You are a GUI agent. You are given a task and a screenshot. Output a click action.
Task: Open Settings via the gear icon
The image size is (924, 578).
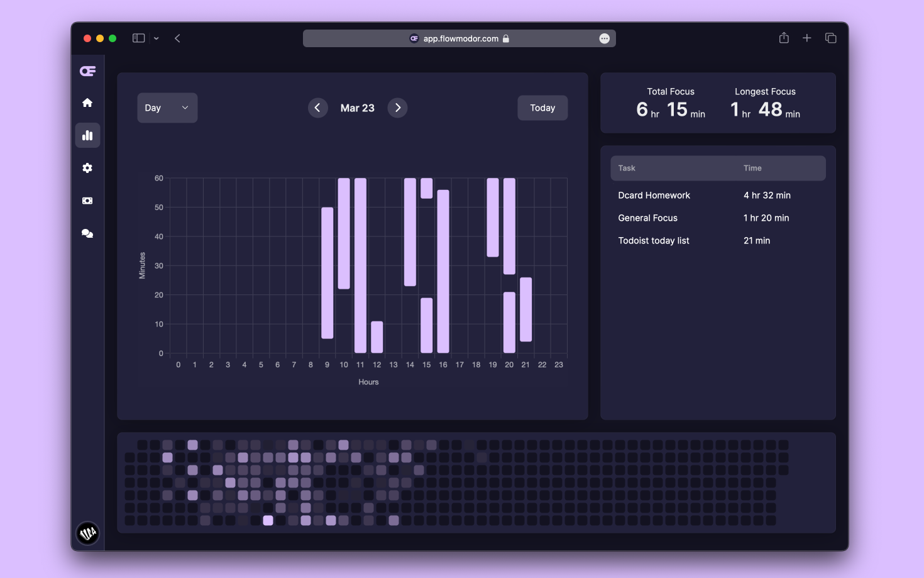coord(87,168)
